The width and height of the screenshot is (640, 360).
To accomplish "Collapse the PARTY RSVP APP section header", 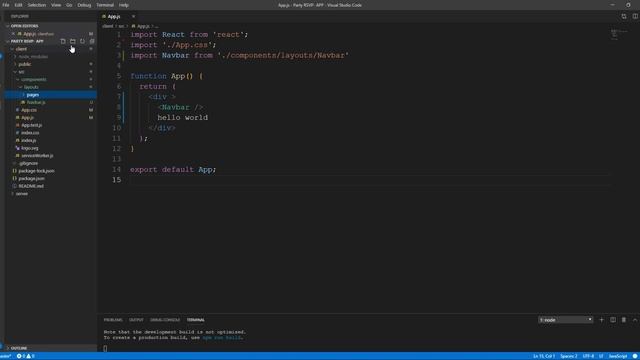I will tap(27, 41).
